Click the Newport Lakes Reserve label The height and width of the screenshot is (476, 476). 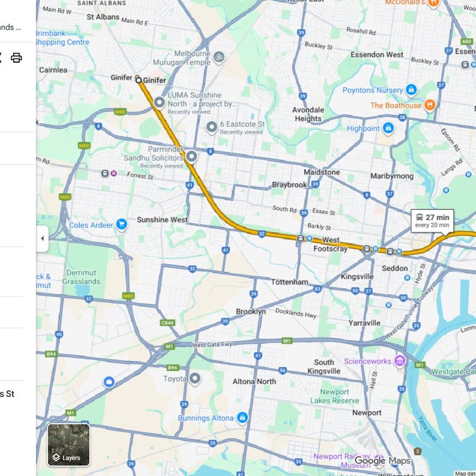tap(334, 396)
